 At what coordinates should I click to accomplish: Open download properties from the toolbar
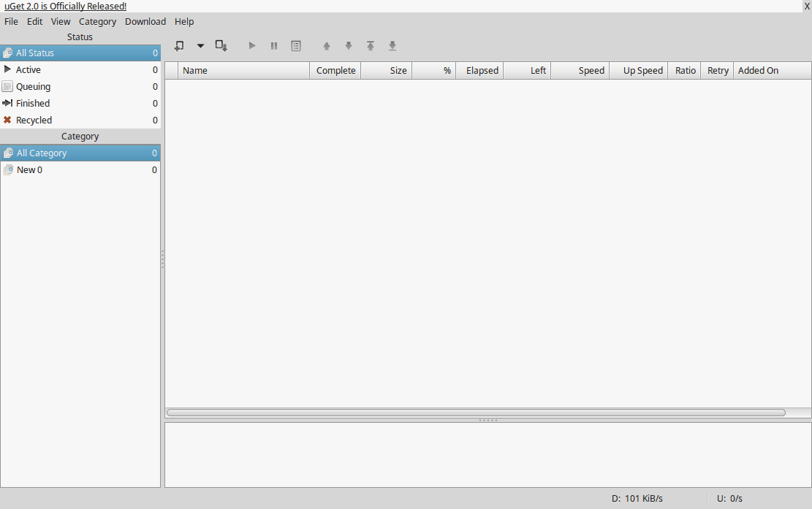(296, 46)
